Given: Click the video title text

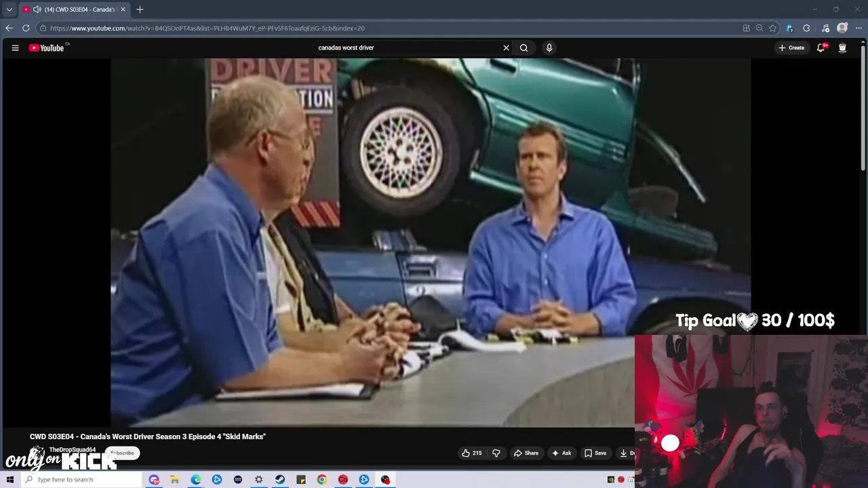Looking at the screenshot, I should (148, 436).
